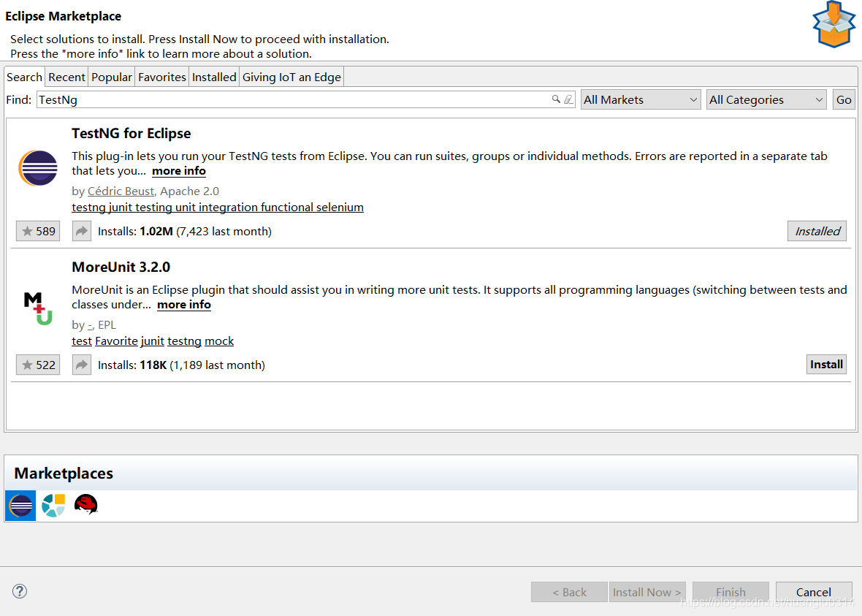Open more info link for TestNG
The width and height of the screenshot is (862, 616).
179,171
